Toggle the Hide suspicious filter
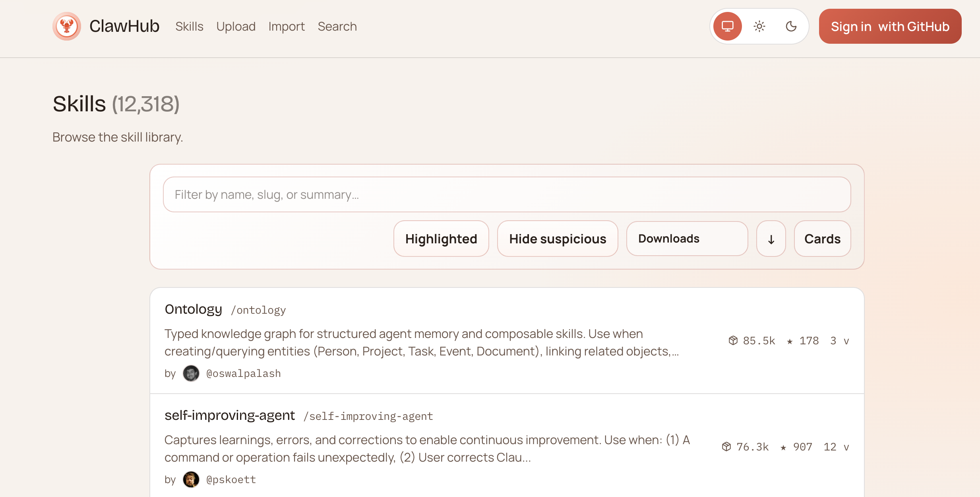The image size is (980, 497). pyautogui.click(x=558, y=239)
